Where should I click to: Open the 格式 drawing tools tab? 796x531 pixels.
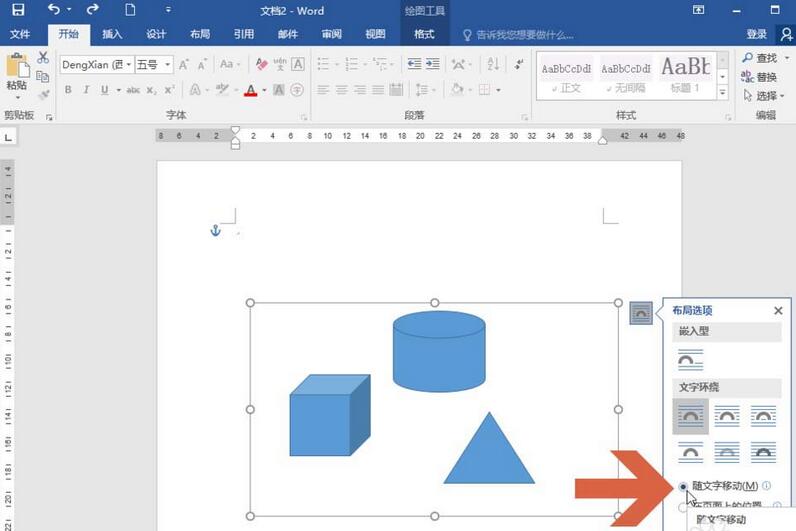(x=424, y=34)
